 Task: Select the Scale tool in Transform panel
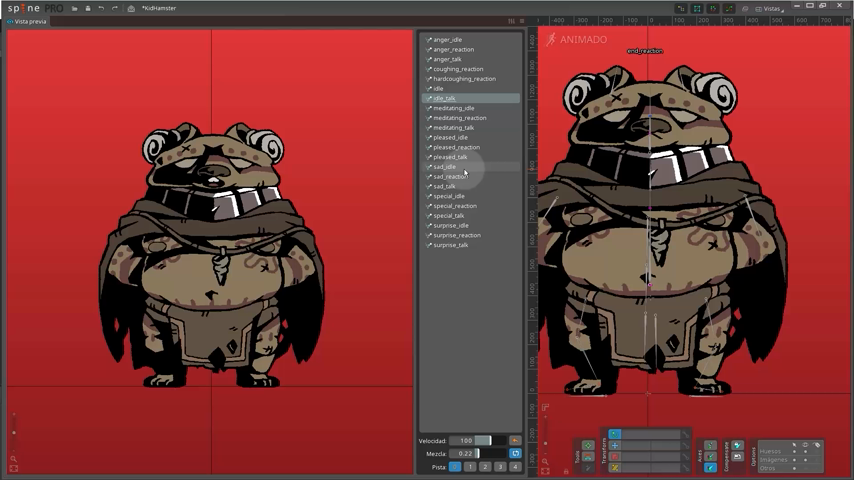click(x=615, y=457)
